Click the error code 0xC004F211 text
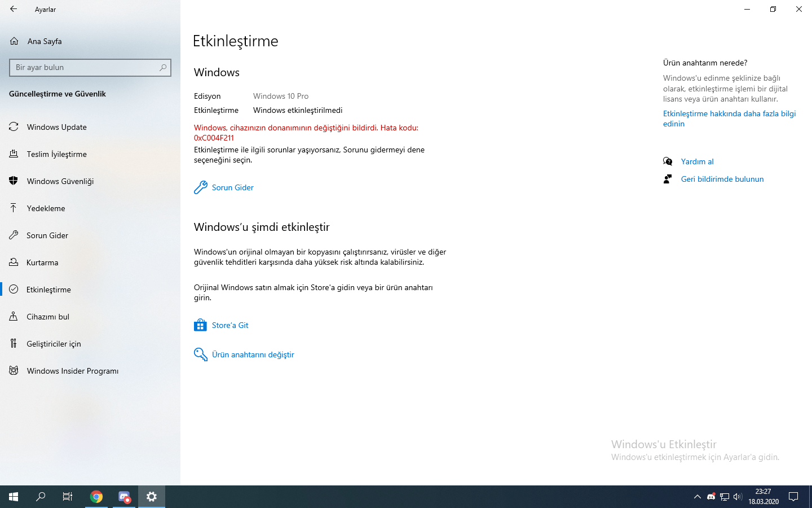 click(x=214, y=138)
